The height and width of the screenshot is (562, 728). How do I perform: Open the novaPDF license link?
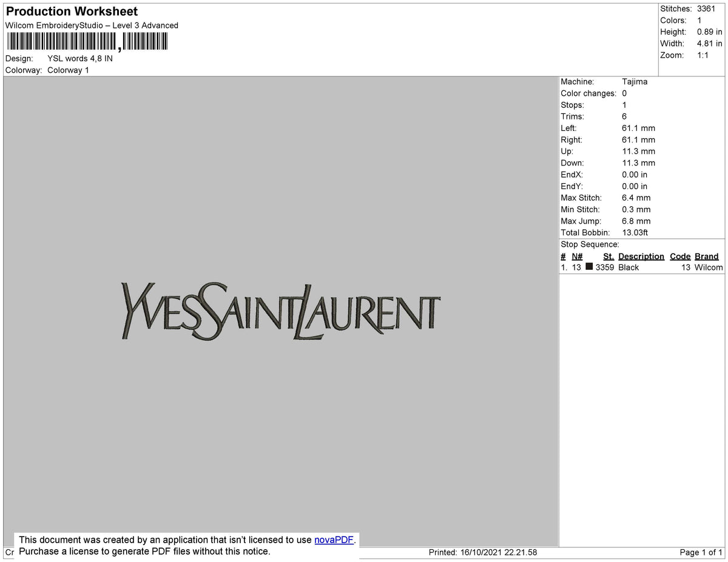tap(332, 540)
